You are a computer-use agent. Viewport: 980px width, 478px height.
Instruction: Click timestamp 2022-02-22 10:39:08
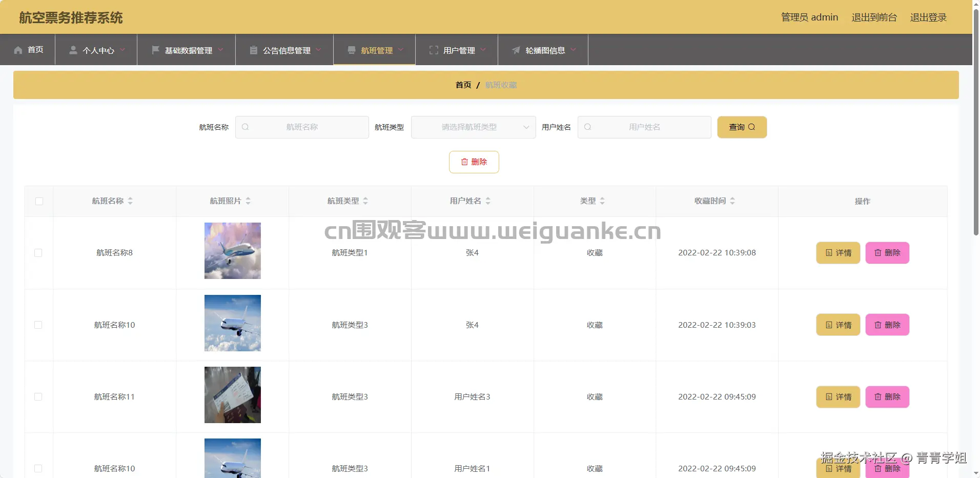click(717, 253)
